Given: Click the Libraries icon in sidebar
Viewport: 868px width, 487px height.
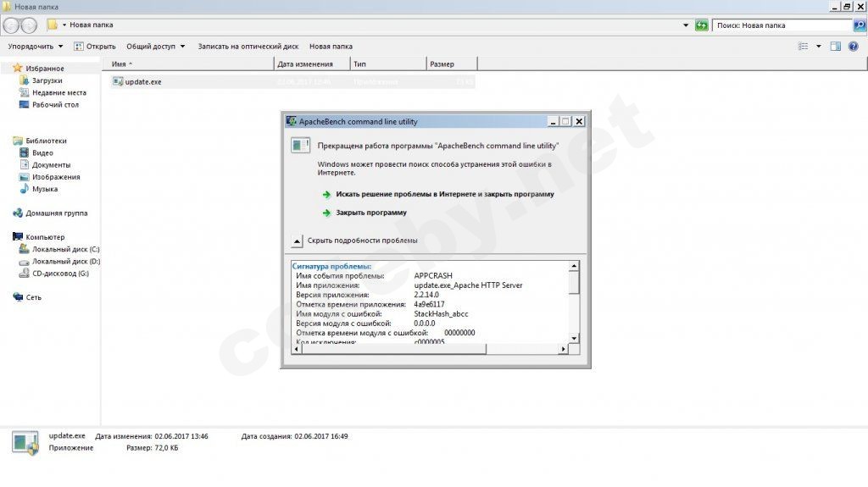Looking at the screenshot, I should click(18, 141).
